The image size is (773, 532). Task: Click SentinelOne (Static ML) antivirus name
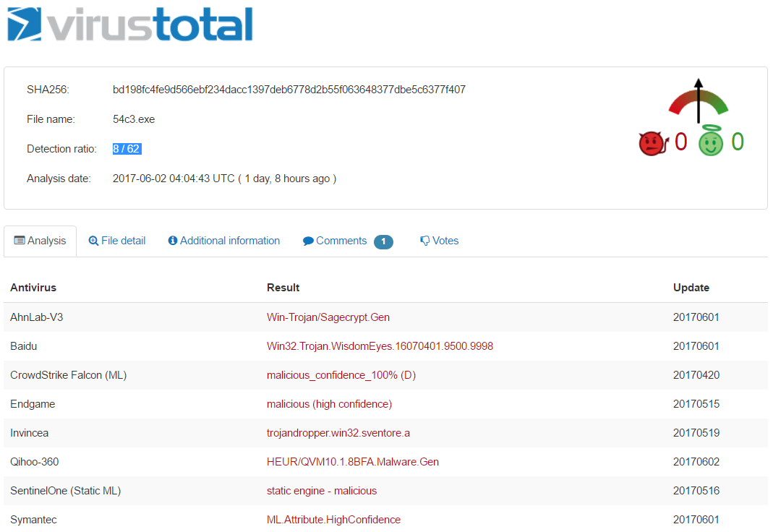pos(66,491)
